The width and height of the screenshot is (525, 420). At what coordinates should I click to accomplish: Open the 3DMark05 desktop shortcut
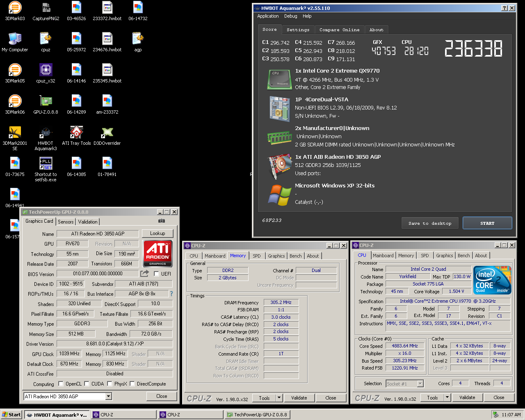click(x=15, y=73)
